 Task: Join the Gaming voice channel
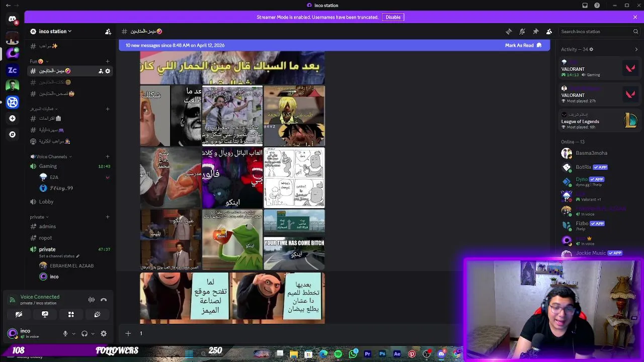pos(69,166)
